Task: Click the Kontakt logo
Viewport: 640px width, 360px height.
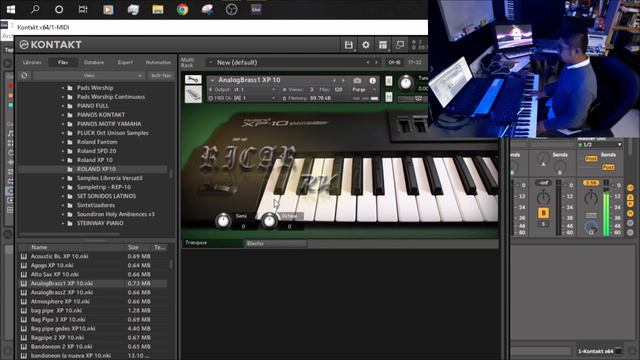Action: pyautogui.click(x=51, y=44)
